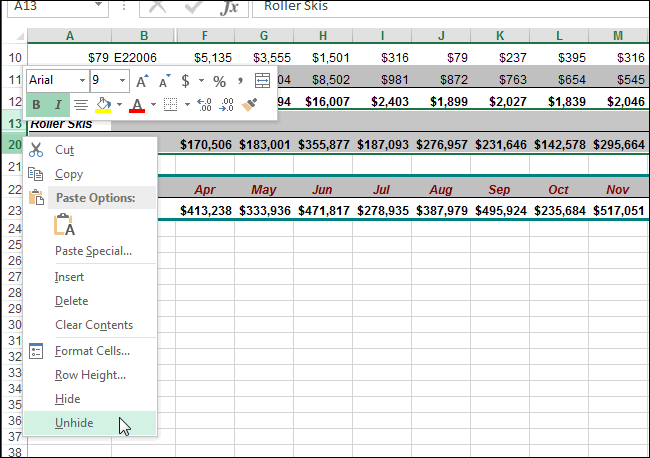Click the Nov month header cell

point(618,189)
